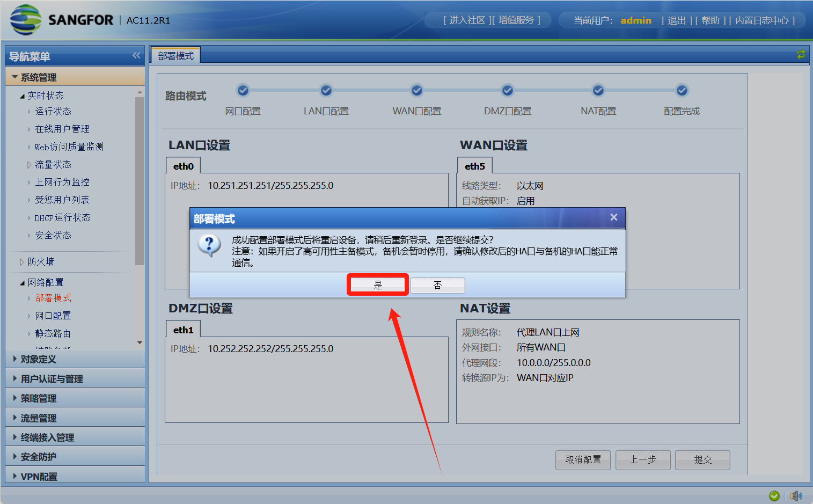This screenshot has height=504, width=813.
Task: Expand the 流量状态 tree item
Action: [x=53, y=164]
